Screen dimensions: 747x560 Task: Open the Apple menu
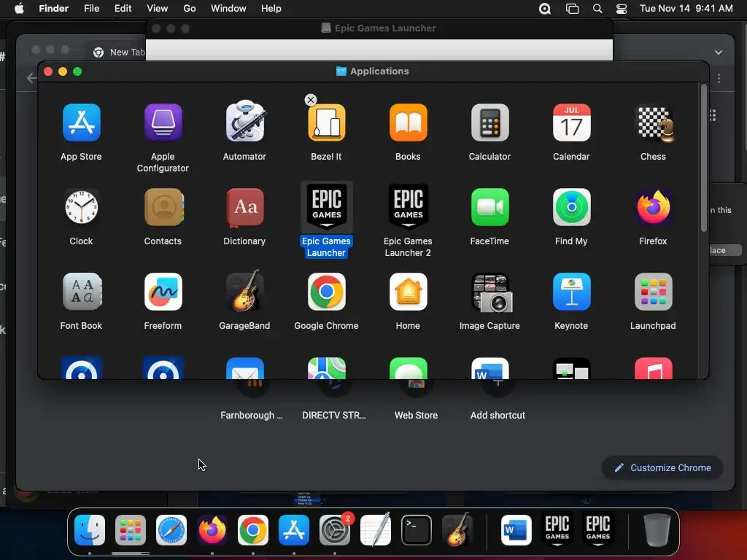coord(19,9)
